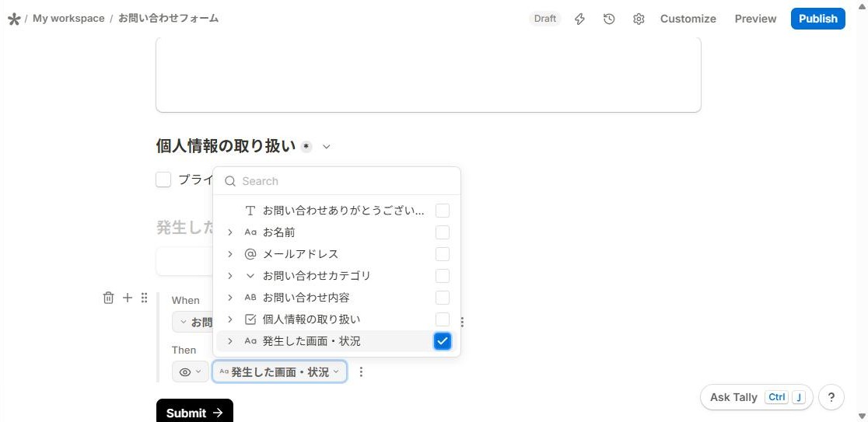Open Ask Tally assistant
Viewport: 868px width, 422px height.
coord(756,397)
